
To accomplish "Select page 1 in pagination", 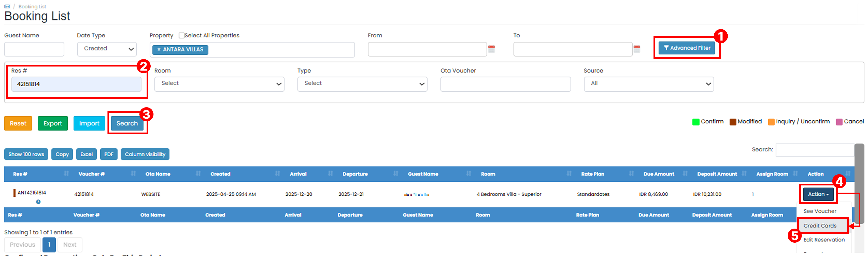I will (x=49, y=245).
